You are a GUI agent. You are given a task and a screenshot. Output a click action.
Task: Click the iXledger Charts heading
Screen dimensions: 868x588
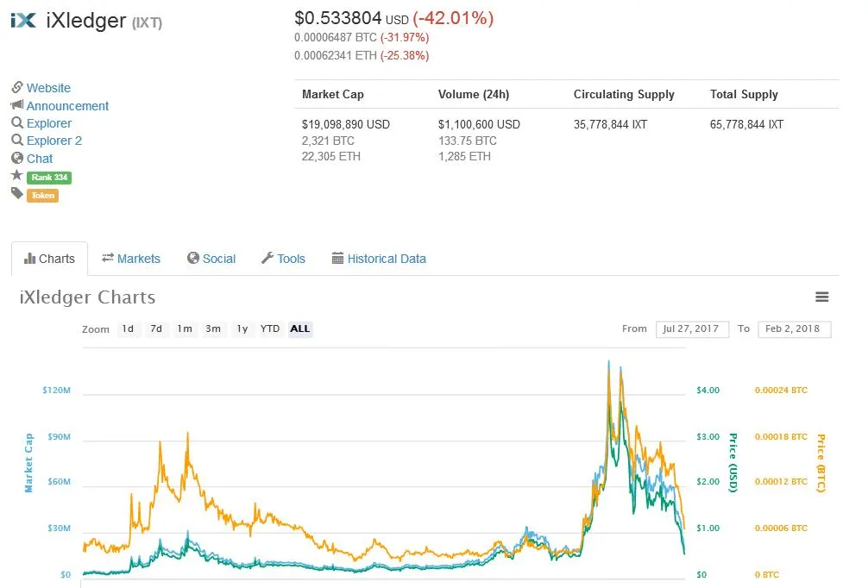pos(87,297)
